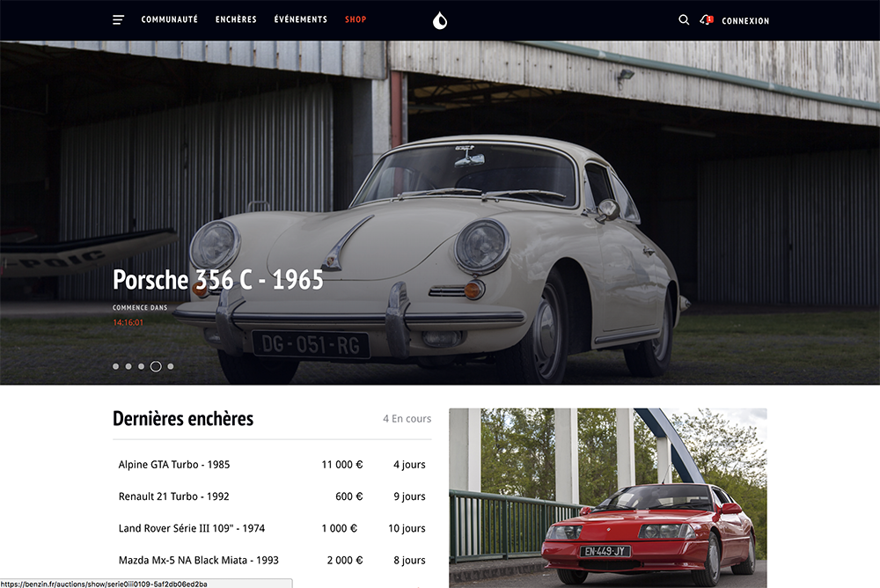Open the Porsche 356 C - 1965 title
Image resolution: width=880 pixels, height=588 pixels.
pos(217,280)
